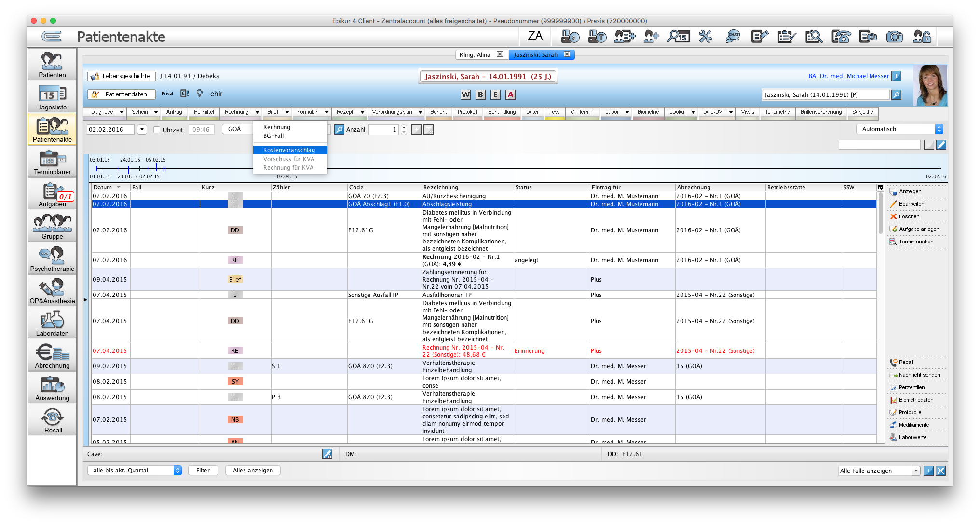Open the Auswertung chart icon

click(x=52, y=388)
